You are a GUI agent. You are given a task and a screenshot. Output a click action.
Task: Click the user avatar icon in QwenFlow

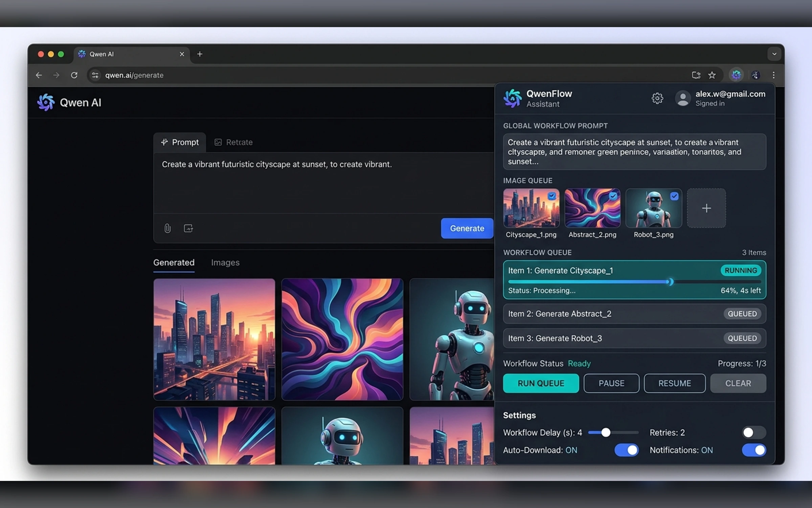(683, 99)
